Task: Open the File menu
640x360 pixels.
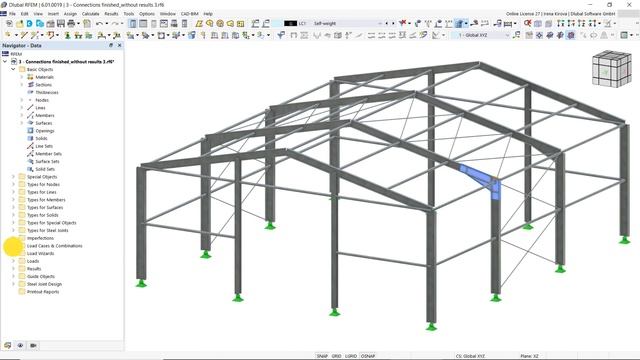Action: 12,14
